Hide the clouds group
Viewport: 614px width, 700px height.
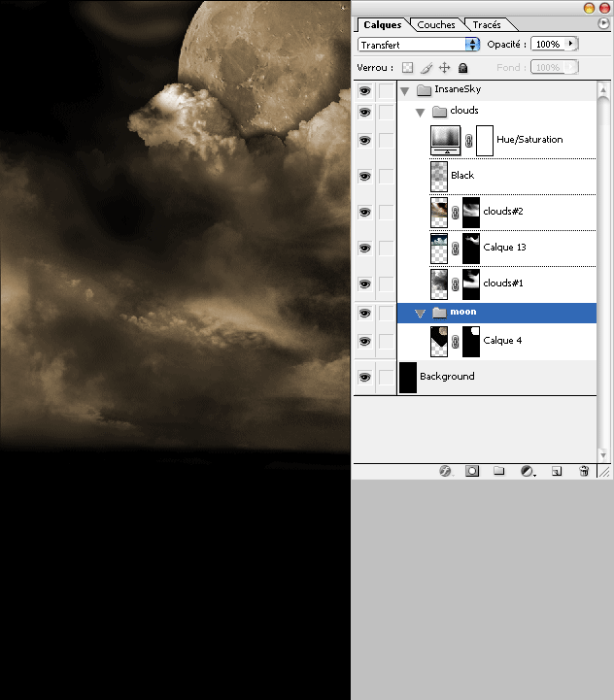pos(365,112)
